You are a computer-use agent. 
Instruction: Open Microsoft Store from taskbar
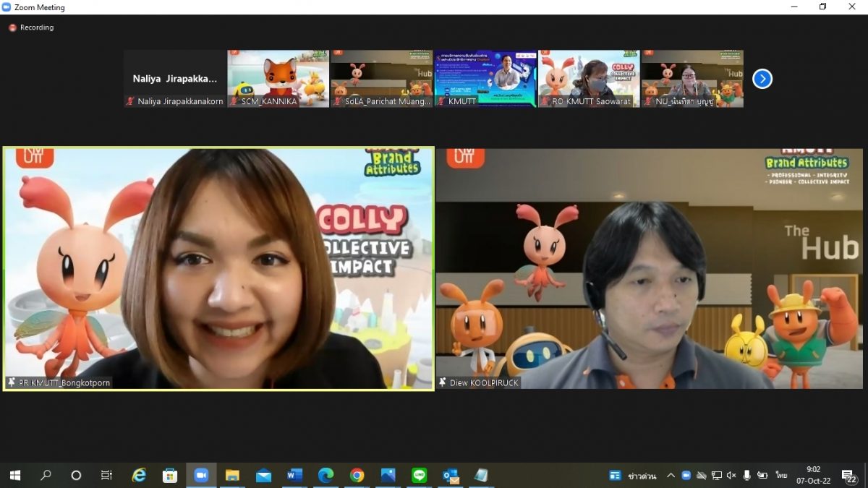click(170, 475)
